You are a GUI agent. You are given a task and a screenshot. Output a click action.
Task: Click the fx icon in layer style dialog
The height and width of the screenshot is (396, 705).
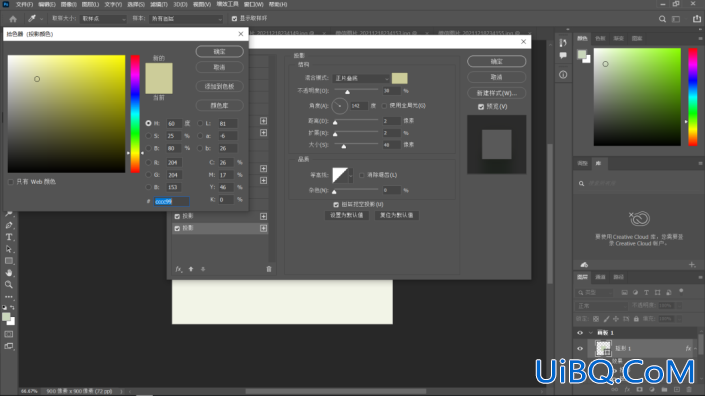tap(178, 269)
